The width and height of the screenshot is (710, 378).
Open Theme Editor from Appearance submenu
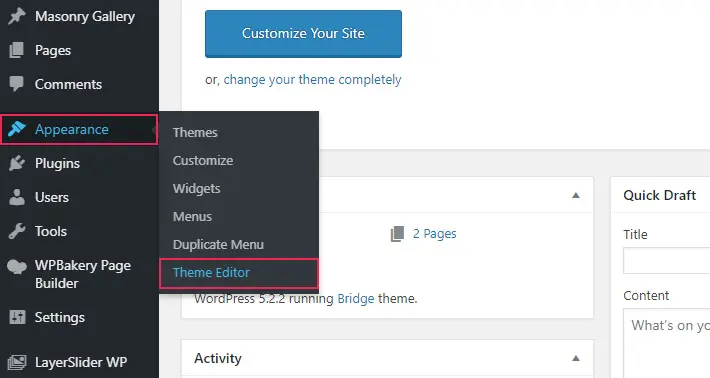click(211, 273)
